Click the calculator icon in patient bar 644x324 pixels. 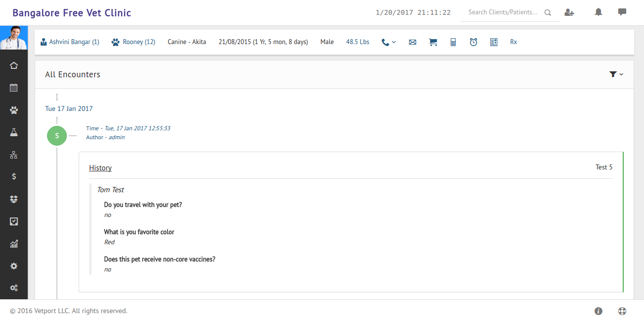[x=453, y=42]
